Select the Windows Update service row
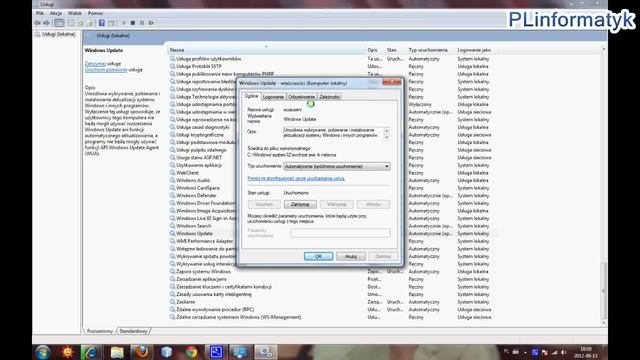This screenshot has height=360, width=640. click(333, 233)
